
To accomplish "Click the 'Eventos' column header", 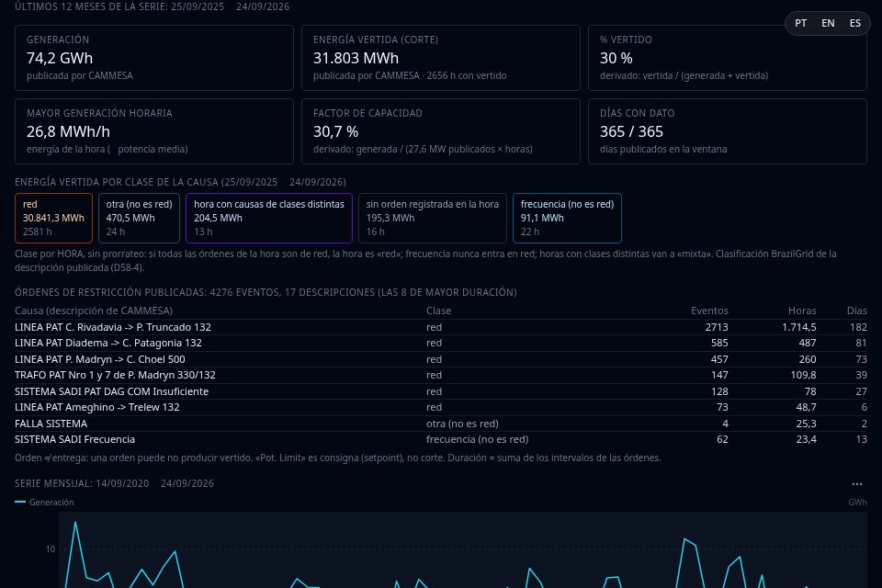I will [x=709, y=311].
